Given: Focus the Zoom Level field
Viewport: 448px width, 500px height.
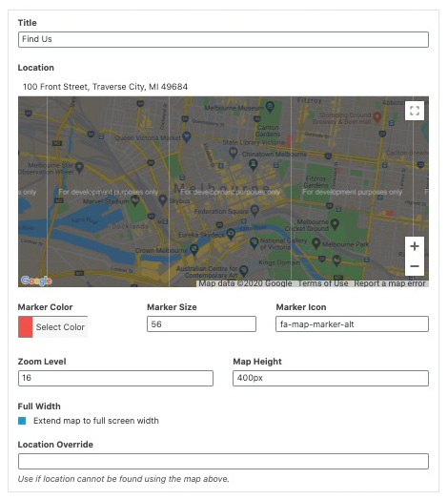Looking at the screenshot, I should (x=115, y=378).
